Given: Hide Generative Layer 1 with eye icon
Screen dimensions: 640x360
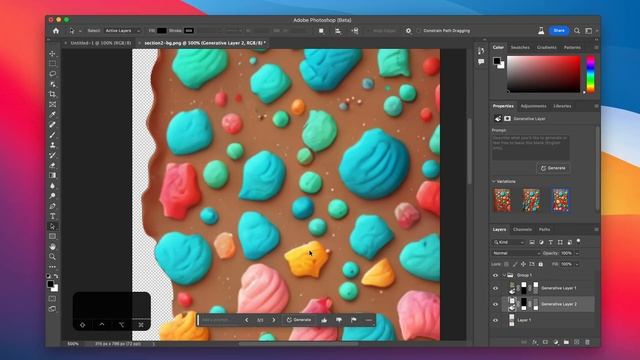Looking at the screenshot, I should [x=496, y=288].
